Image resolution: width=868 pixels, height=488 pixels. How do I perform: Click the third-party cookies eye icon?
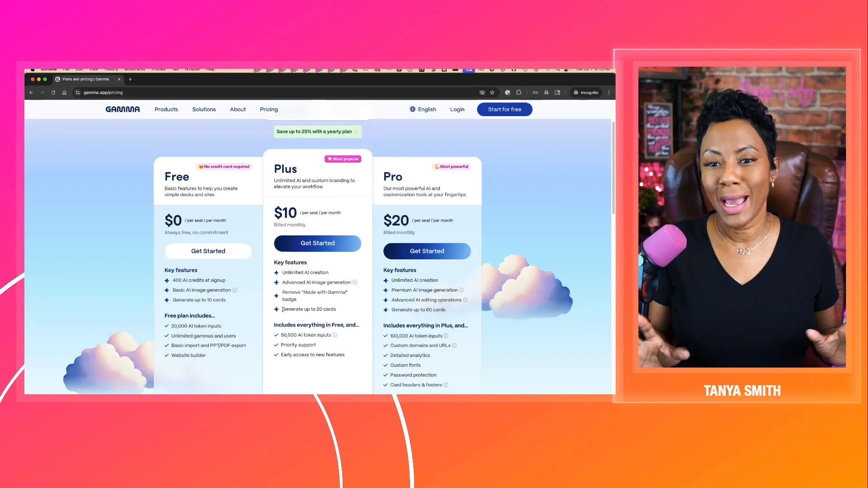[x=482, y=93]
